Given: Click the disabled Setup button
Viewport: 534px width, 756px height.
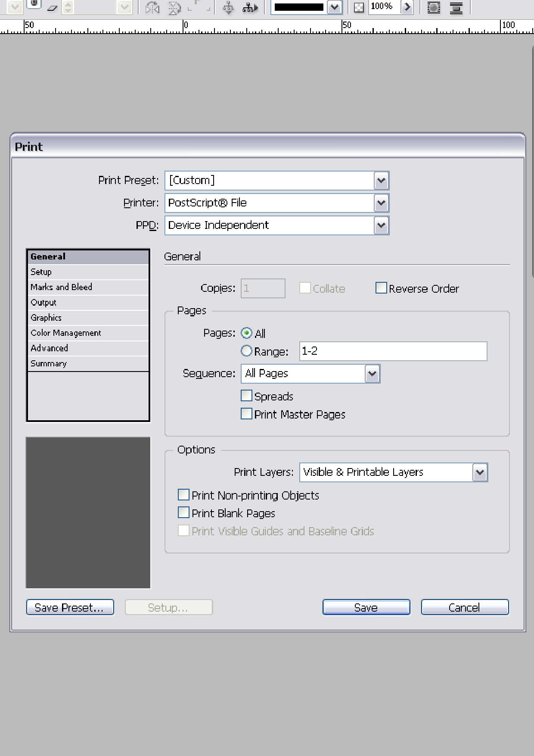Looking at the screenshot, I should tap(169, 607).
